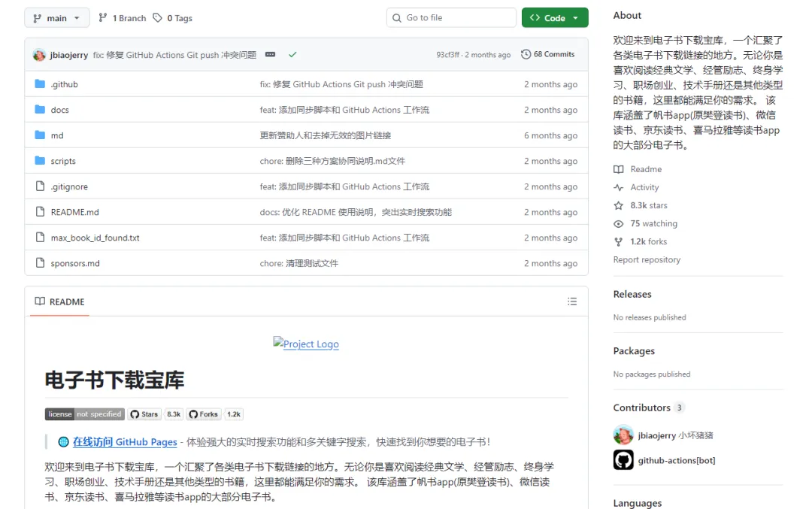This screenshot has width=812, height=509.
Task: Open the Releases section heading
Action: (x=632, y=294)
